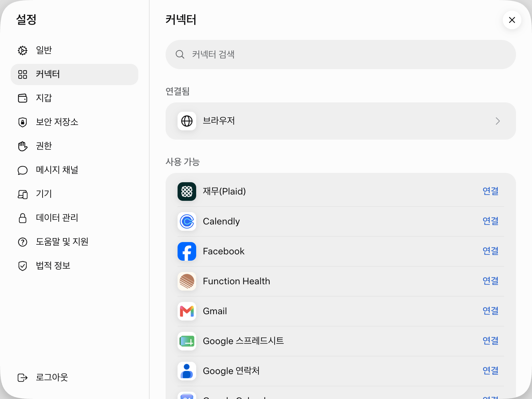Image resolution: width=532 pixels, height=399 pixels.
Task: Open 법적 정보 section
Action: [74, 266]
